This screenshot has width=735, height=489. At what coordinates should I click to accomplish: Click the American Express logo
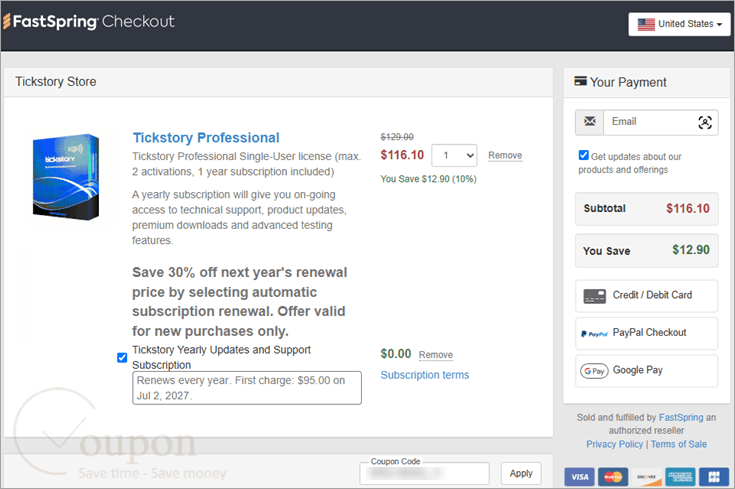click(680, 477)
